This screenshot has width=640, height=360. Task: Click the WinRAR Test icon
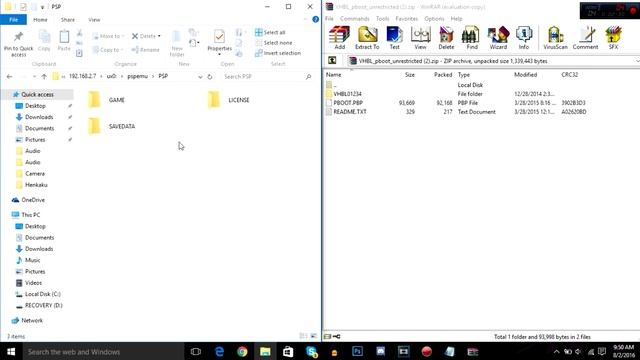point(394,38)
